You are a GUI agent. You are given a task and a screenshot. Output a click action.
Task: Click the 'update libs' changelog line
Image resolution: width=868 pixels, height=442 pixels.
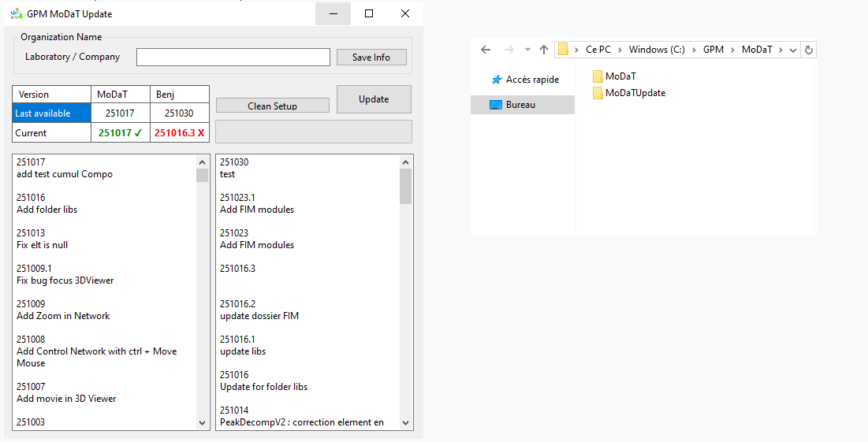click(243, 351)
